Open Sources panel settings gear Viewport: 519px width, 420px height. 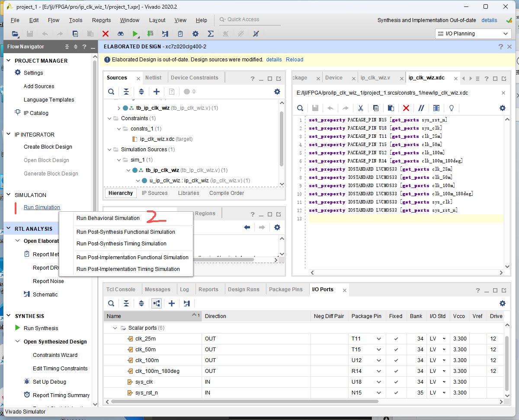[277, 92]
